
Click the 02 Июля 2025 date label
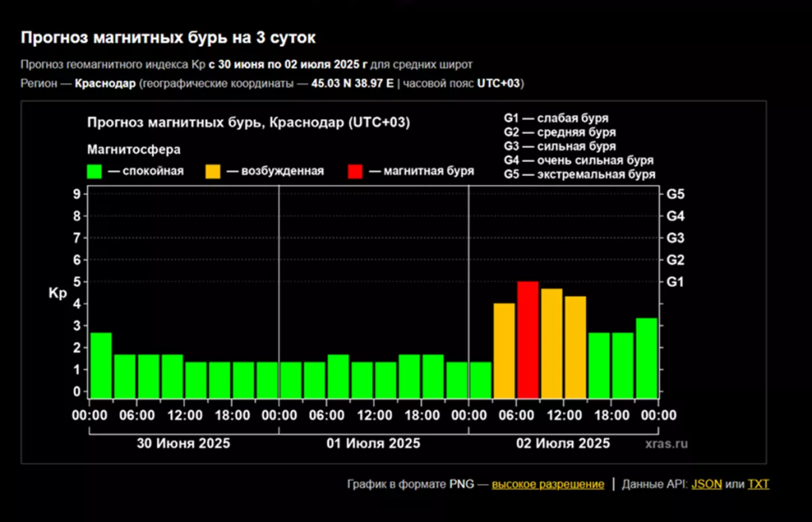pyautogui.click(x=563, y=443)
